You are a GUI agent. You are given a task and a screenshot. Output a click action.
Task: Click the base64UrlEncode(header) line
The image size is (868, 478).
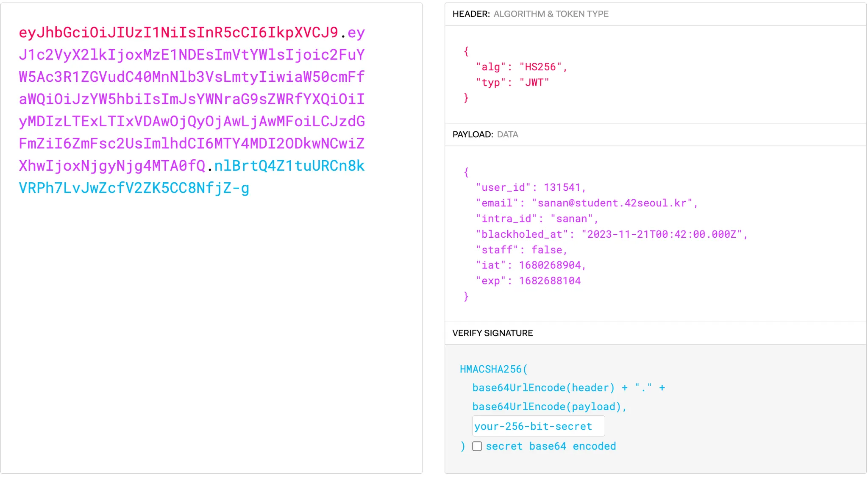click(543, 388)
